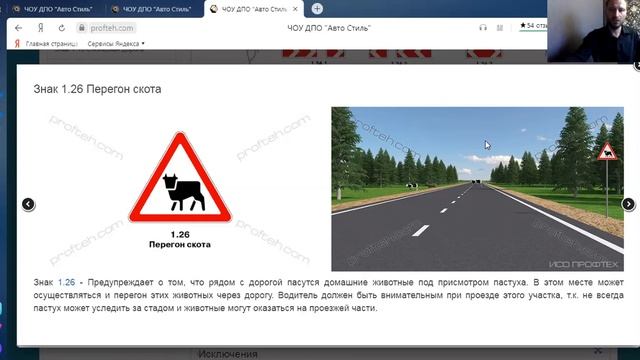Click the lock icon in address bar
This screenshot has width=640, height=360.
[82, 28]
